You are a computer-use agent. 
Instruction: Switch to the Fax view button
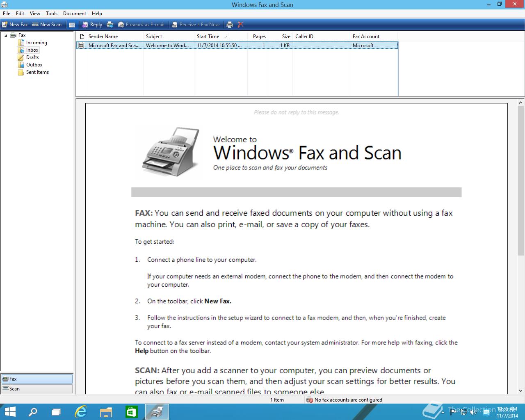click(x=37, y=379)
